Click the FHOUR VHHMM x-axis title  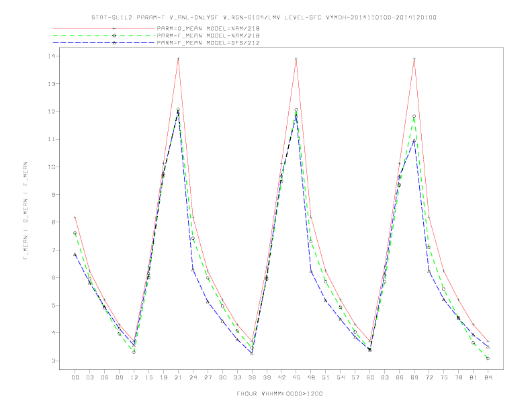279,394
